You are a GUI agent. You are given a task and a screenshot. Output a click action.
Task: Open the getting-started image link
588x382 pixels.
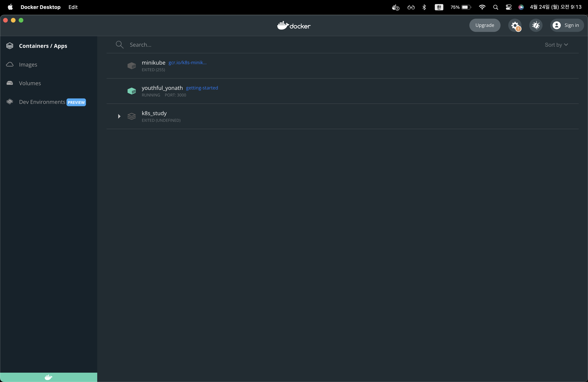[202, 88]
